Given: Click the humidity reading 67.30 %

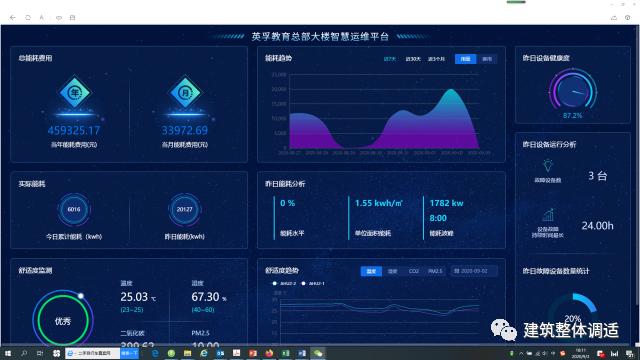Looking at the screenshot, I should pyautogui.click(x=209, y=297).
